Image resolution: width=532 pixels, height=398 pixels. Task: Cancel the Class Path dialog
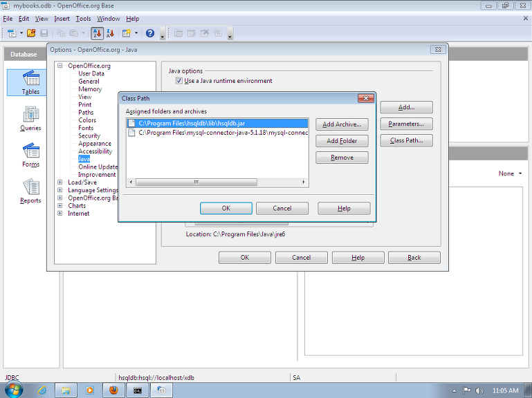[282, 209]
